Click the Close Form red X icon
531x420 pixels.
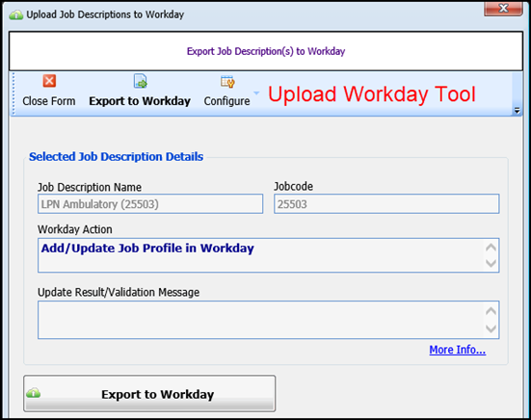(49, 81)
